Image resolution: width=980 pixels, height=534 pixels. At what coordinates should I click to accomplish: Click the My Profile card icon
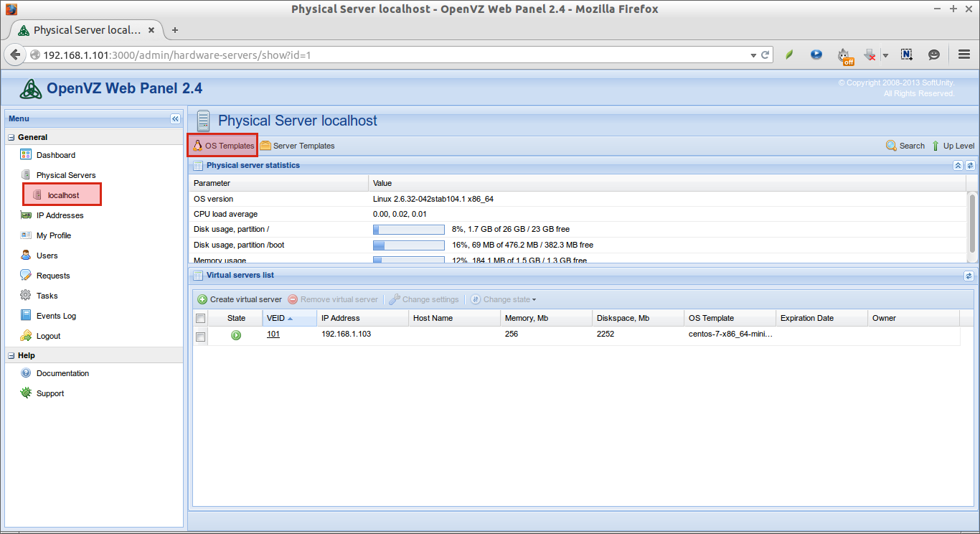tap(26, 235)
